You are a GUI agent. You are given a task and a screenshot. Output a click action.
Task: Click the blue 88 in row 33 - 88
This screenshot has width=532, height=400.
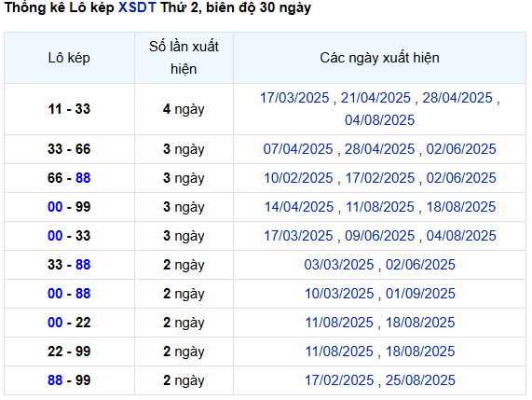[83, 265]
